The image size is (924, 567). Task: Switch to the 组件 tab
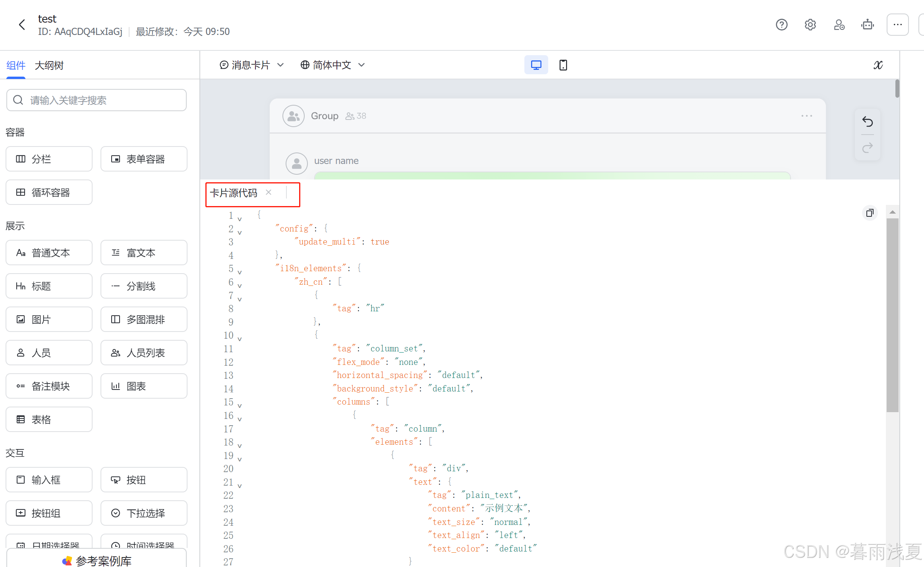16,65
